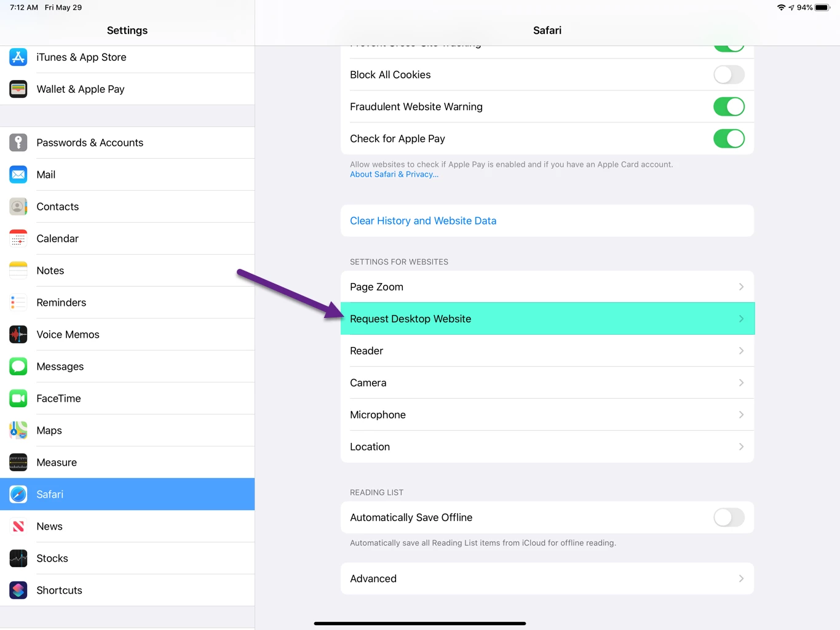Tap the home indicator bar
The height and width of the screenshot is (630, 840).
point(420,623)
